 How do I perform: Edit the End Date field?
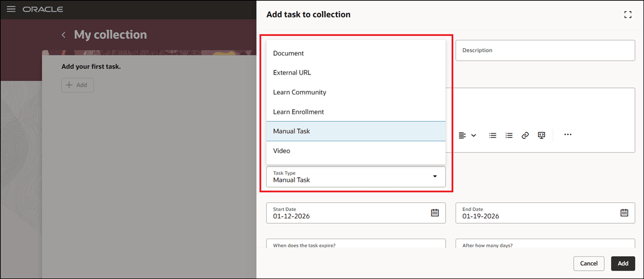point(545,213)
